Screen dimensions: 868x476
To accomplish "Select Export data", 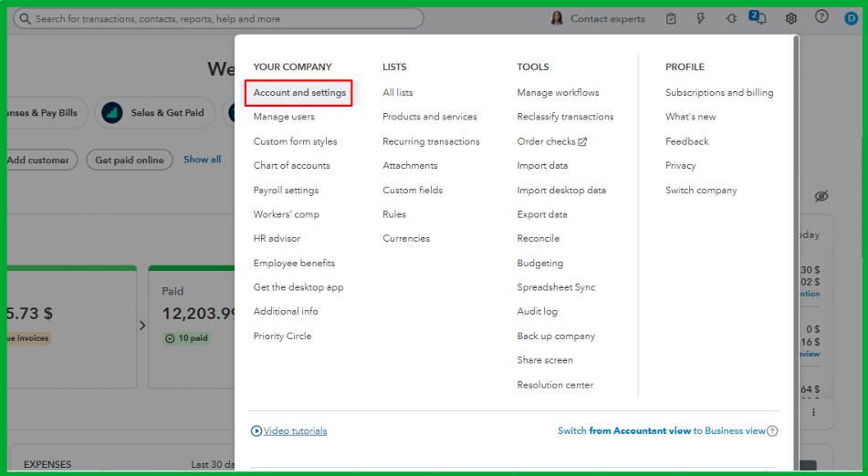I will (x=542, y=214).
